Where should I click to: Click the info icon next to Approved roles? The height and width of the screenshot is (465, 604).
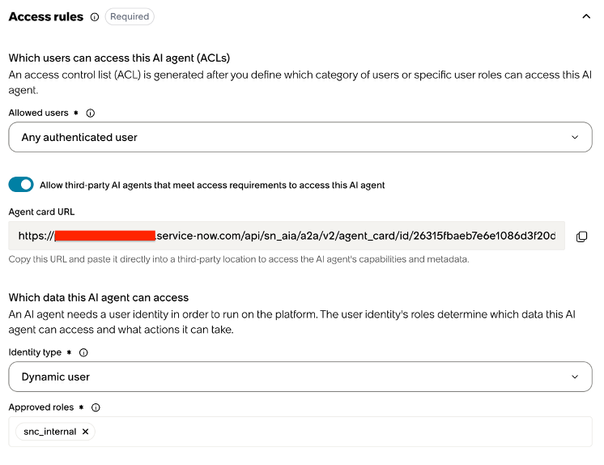click(x=96, y=408)
